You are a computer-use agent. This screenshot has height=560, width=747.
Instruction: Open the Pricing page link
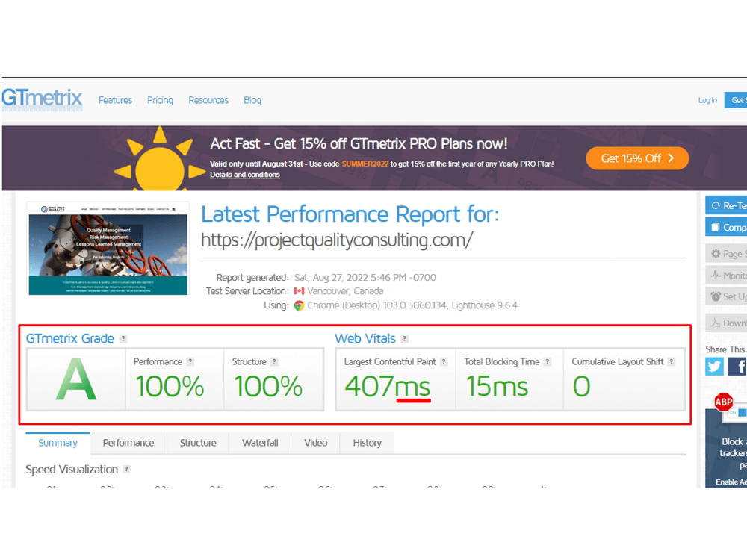click(x=160, y=100)
